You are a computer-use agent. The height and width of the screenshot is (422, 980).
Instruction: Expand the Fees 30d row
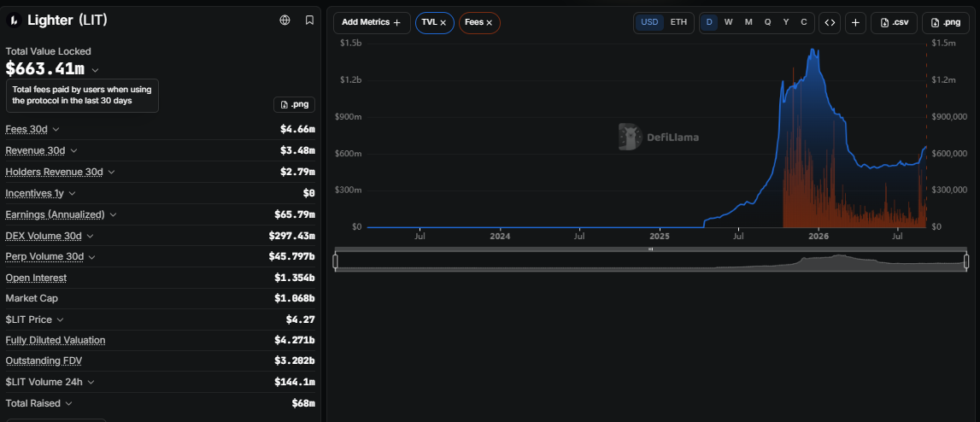pyautogui.click(x=56, y=129)
